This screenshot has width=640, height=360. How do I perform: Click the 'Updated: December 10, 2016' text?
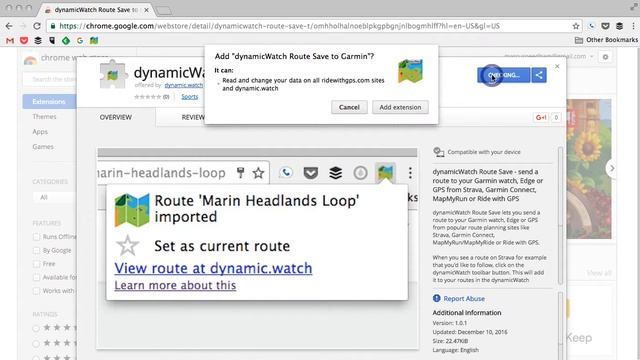tap(470, 332)
